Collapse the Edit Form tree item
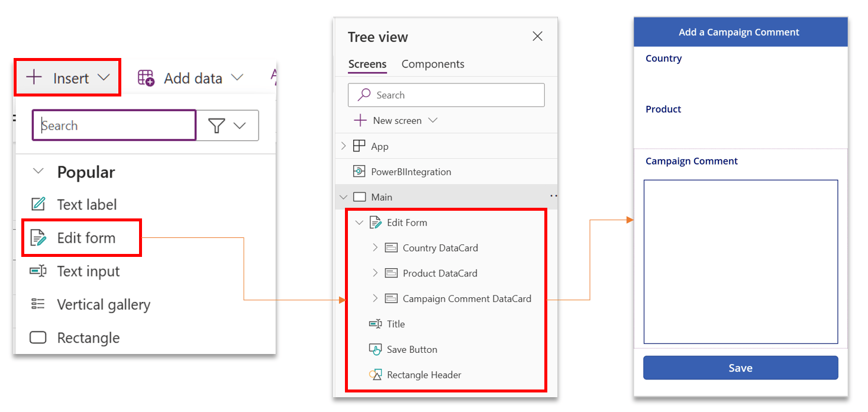This screenshot has height=412, width=868. (359, 223)
